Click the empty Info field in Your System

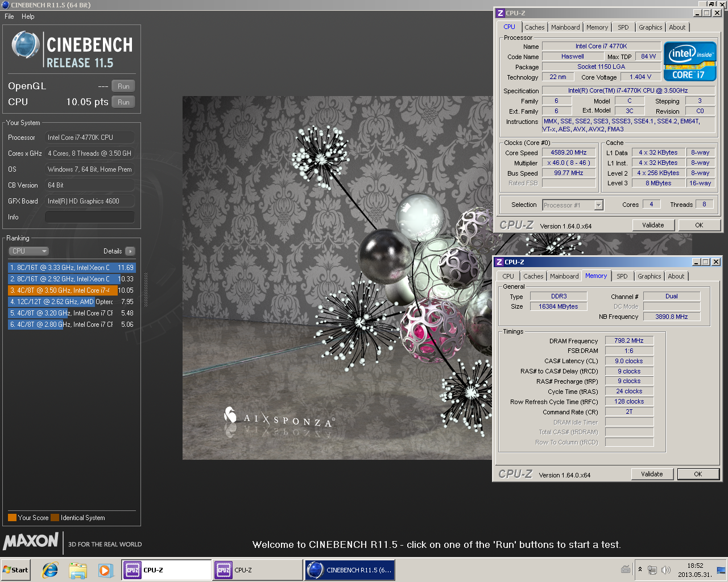point(90,217)
